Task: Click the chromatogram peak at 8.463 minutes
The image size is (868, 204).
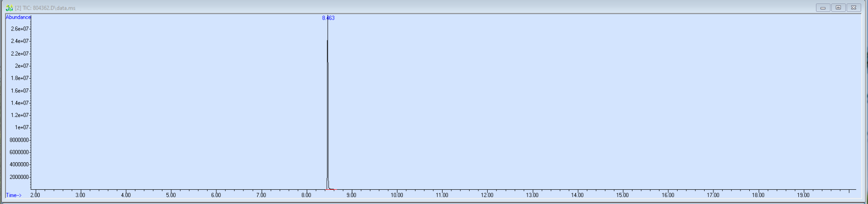Action: (327, 103)
